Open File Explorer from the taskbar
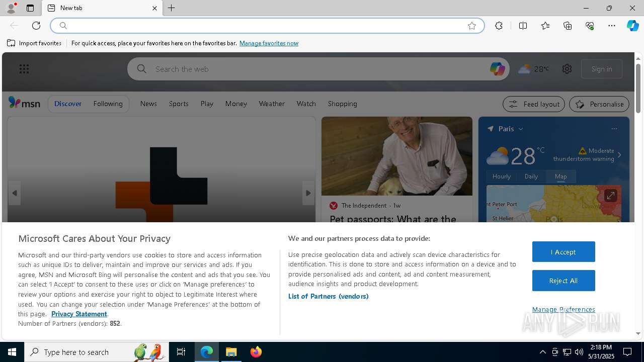The height and width of the screenshot is (362, 644). 231,352
